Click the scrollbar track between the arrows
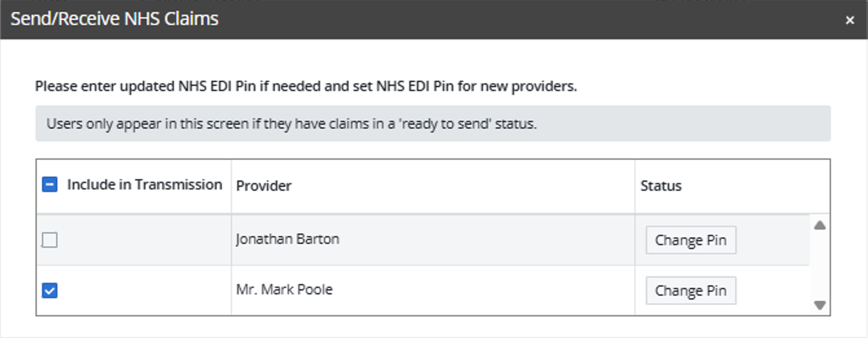 point(820,265)
